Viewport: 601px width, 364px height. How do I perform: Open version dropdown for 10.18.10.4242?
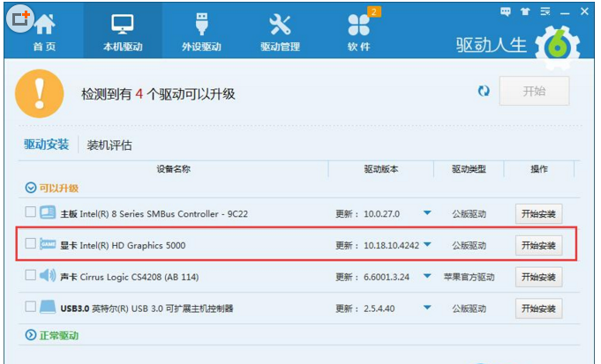coord(427,245)
